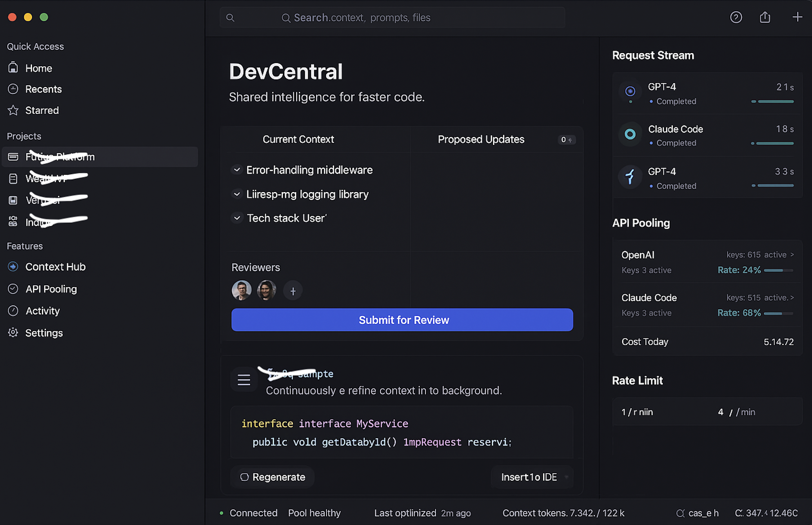Screen dimensions: 812x525
Task: Expand the Liiresp-mg logging library chevron
Action: point(237,194)
